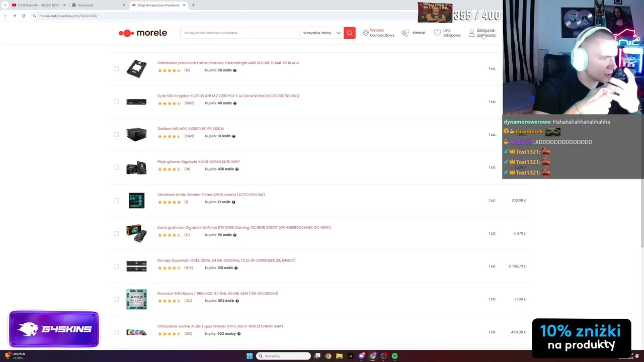The width and height of the screenshot is (644, 362).
Task: Tick the checkbox for Arctic Liquid Freezer III
Action: (116, 332)
